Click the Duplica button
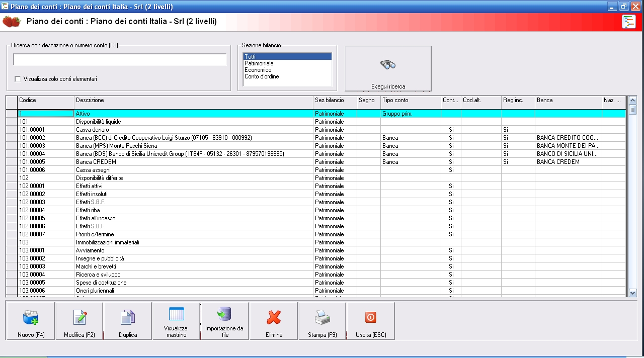 click(128, 321)
